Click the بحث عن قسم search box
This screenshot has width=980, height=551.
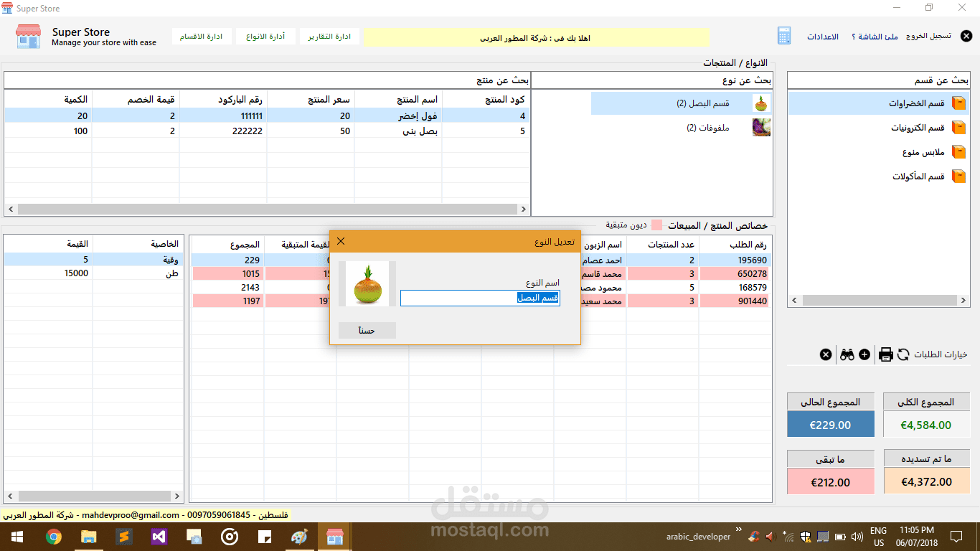click(x=878, y=81)
